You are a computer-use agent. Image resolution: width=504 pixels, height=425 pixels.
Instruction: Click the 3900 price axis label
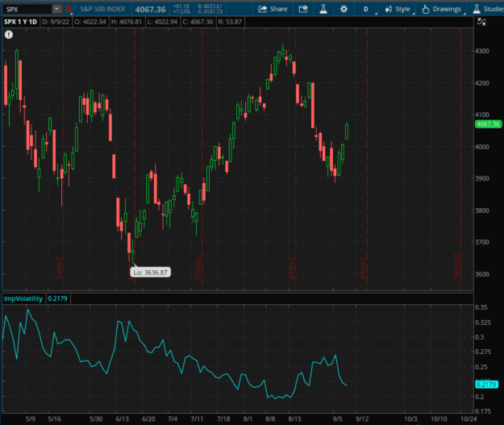pyautogui.click(x=482, y=178)
